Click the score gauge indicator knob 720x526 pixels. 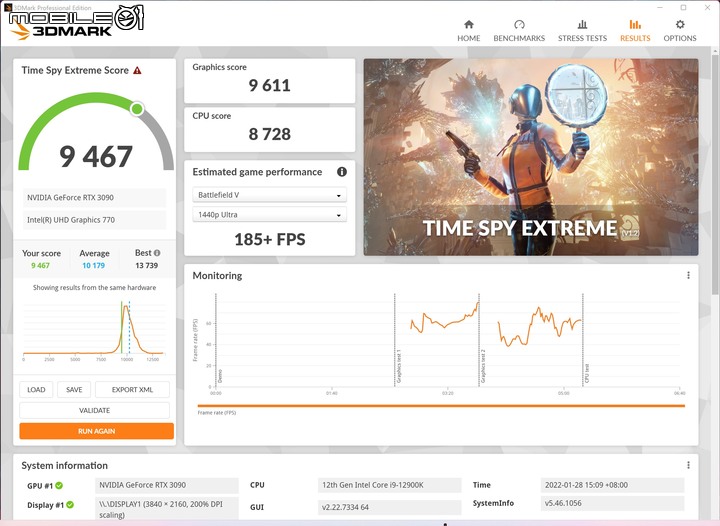pos(137,109)
